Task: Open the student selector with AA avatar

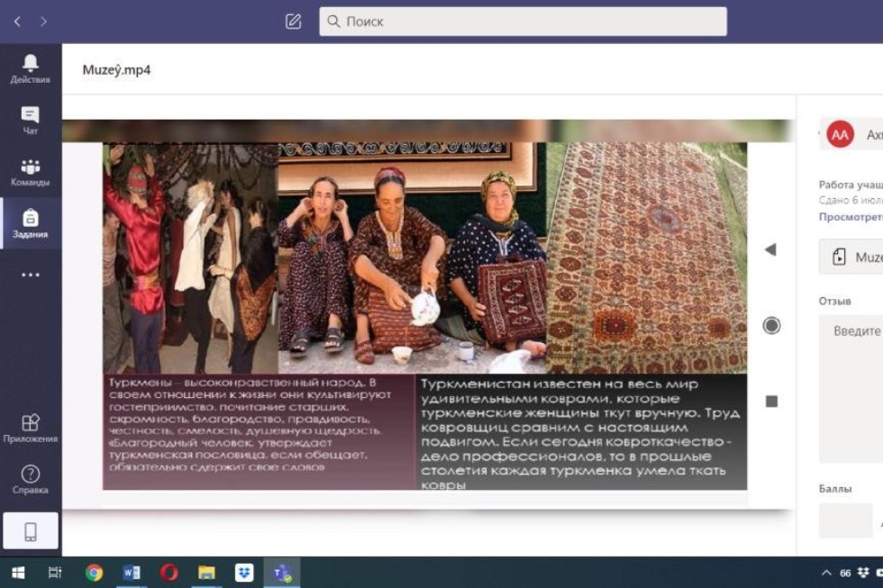Action: point(851,134)
